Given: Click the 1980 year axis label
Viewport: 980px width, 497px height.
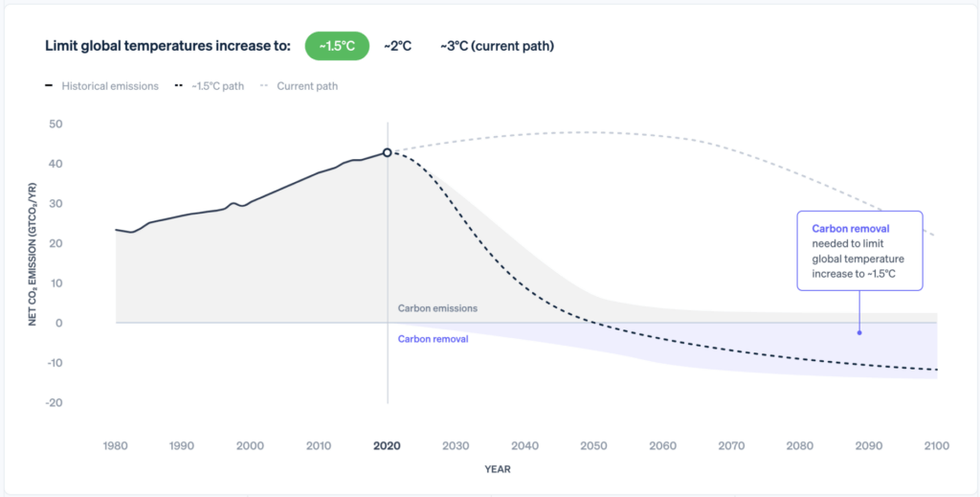Looking at the screenshot, I should tap(115, 445).
